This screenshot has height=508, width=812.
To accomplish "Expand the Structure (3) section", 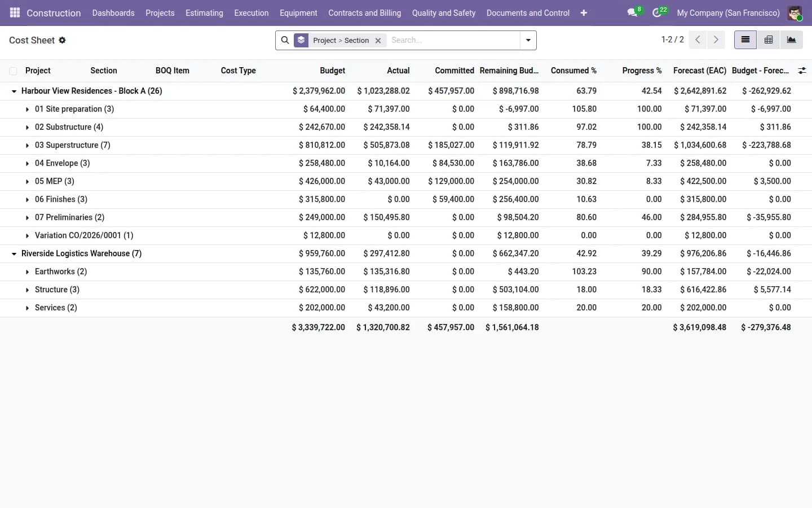I will click(x=27, y=290).
